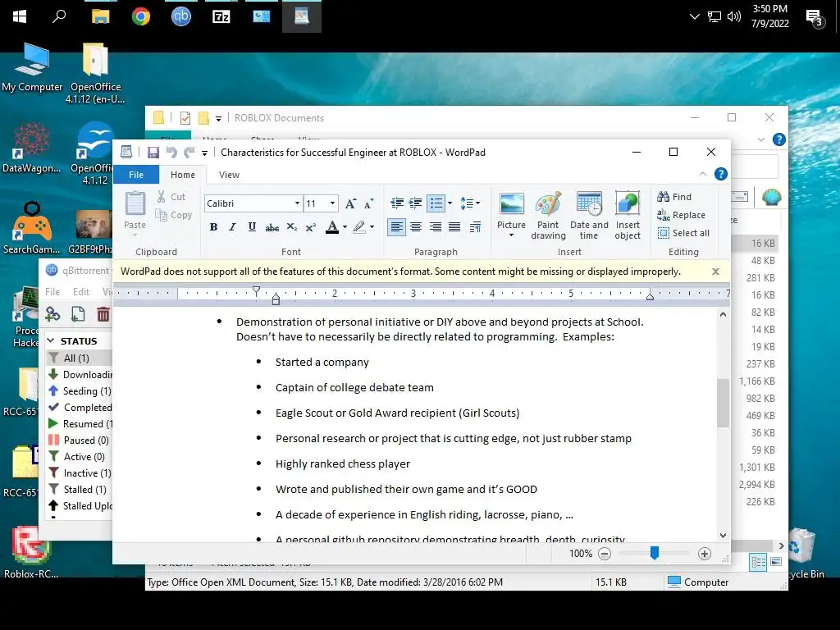This screenshot has height=630, width=840.
Task: Dismiss the yellow format warning bar
Action: (x=715, y=272)
